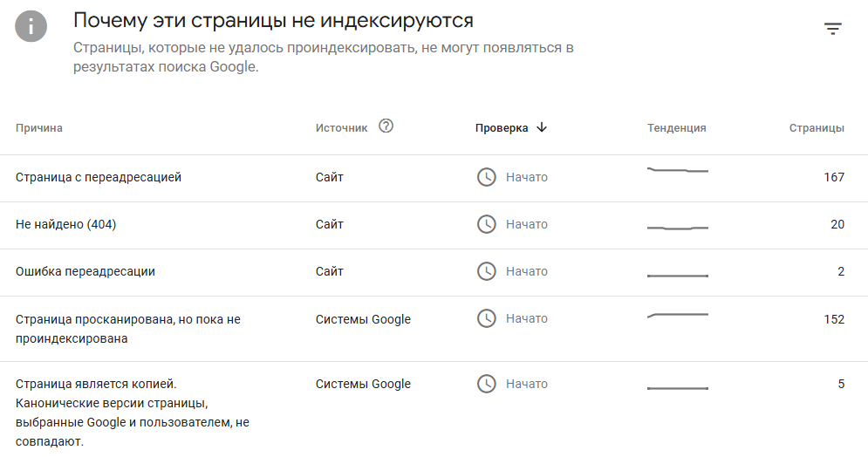The image size is (868, 457).
Task: Click trend sparkline for Страница с переадресацией
Action: 678,170
